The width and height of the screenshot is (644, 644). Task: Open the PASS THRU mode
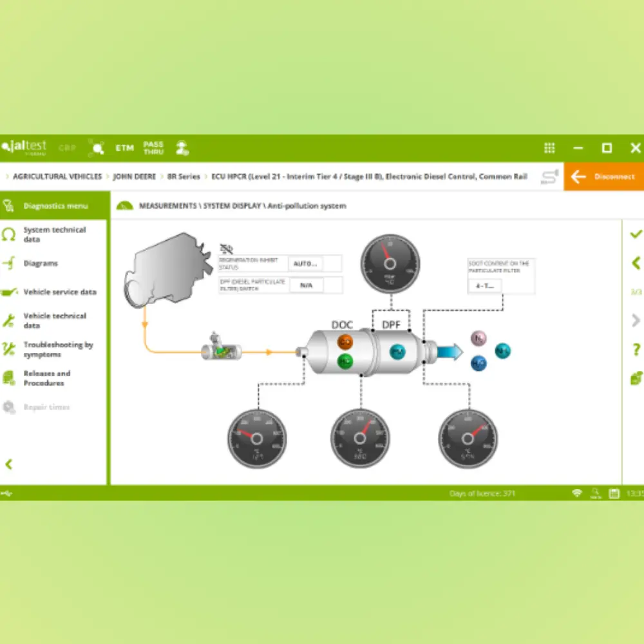click(153, 148)
